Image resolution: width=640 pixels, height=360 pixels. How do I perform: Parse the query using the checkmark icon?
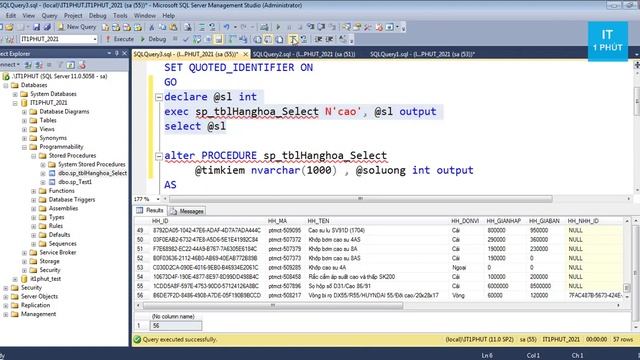click(186, 39)
